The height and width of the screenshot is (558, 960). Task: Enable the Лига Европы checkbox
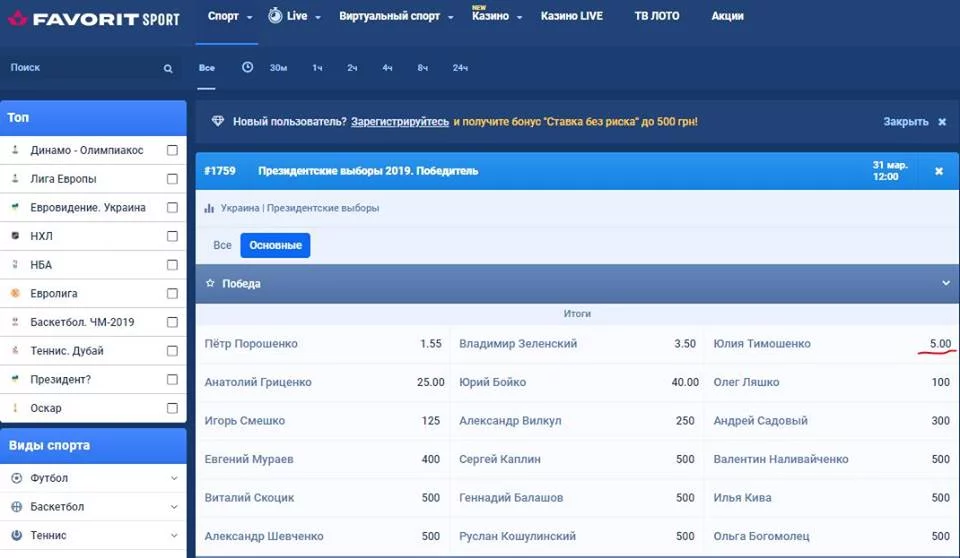click(172, 179)
